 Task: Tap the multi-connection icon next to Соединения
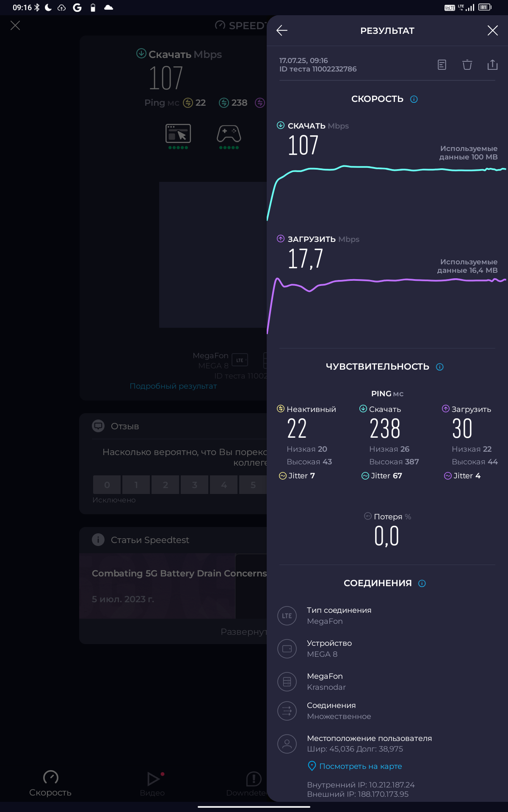click(287, 711)
